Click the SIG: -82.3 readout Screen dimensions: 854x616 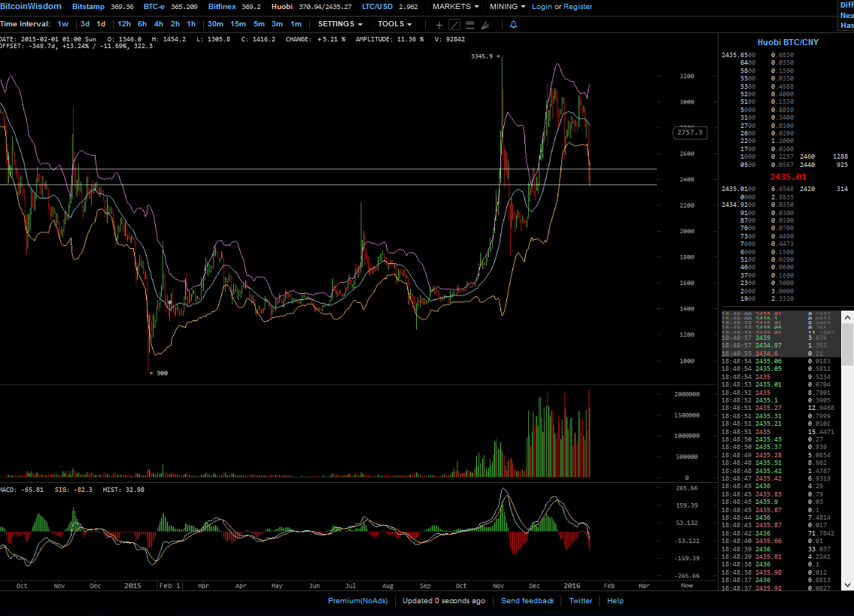point(74,490)
